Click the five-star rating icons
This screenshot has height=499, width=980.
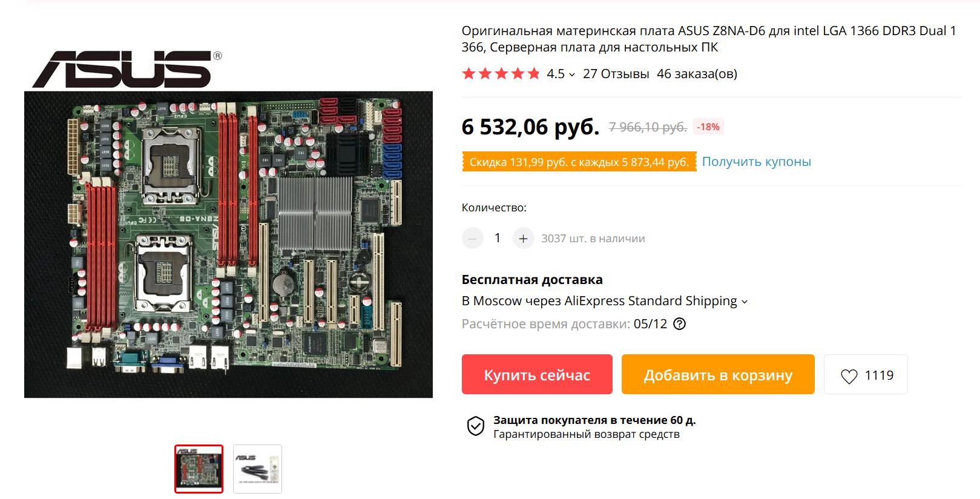[x=501, y=74]
